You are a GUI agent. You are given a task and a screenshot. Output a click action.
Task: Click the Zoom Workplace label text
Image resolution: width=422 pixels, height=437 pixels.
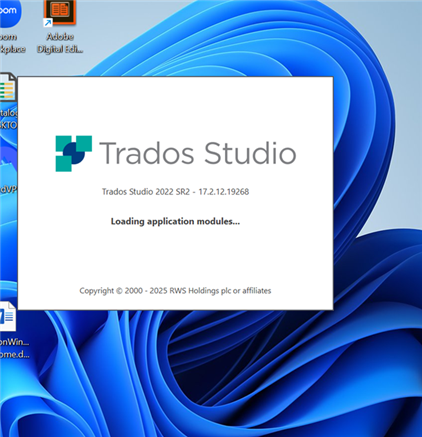point(12,43)
